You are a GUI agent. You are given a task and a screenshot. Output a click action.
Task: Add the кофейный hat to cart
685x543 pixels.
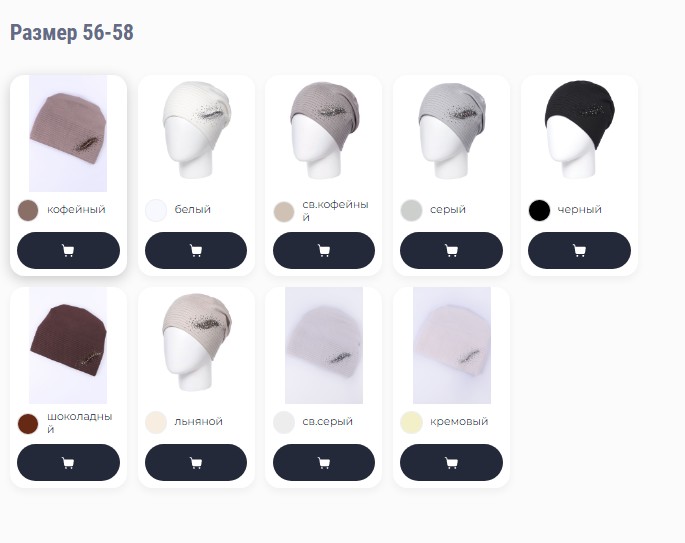tap(68, 250)
